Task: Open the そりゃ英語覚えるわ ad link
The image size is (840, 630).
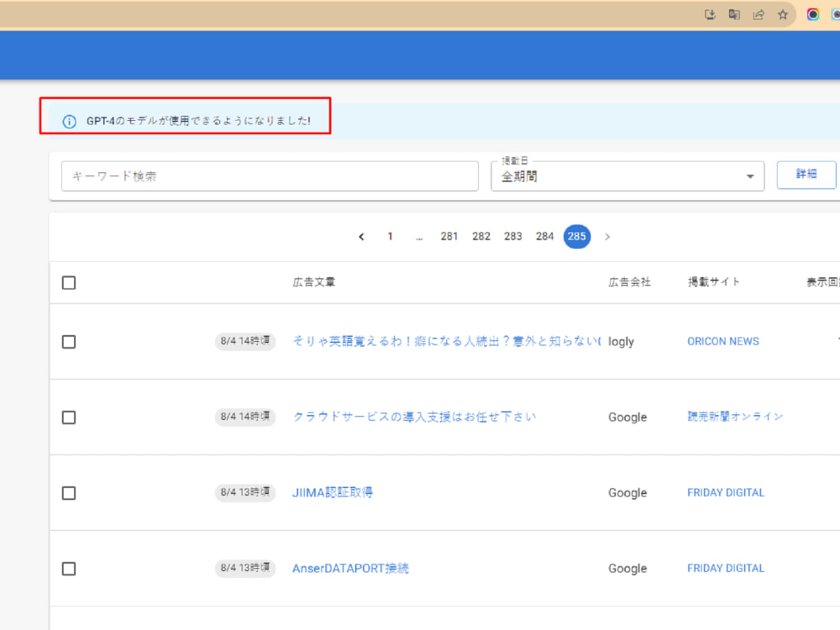Action: 447,341
